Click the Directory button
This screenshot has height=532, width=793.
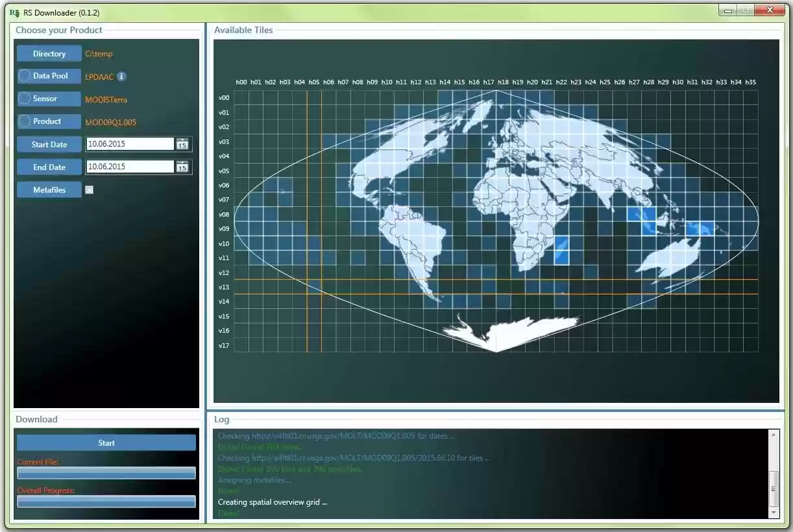pyautogui.click(x=49, y=53)
